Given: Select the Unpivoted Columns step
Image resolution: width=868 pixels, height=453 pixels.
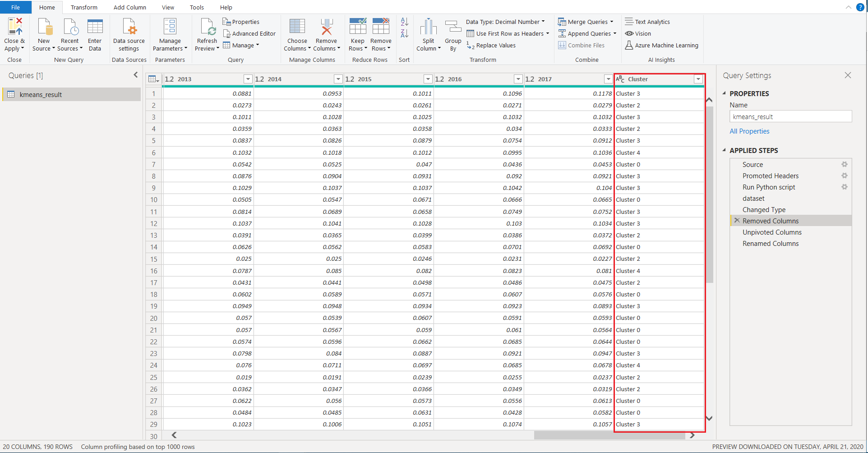Looking at the screenshot, I should coord(772,232).
